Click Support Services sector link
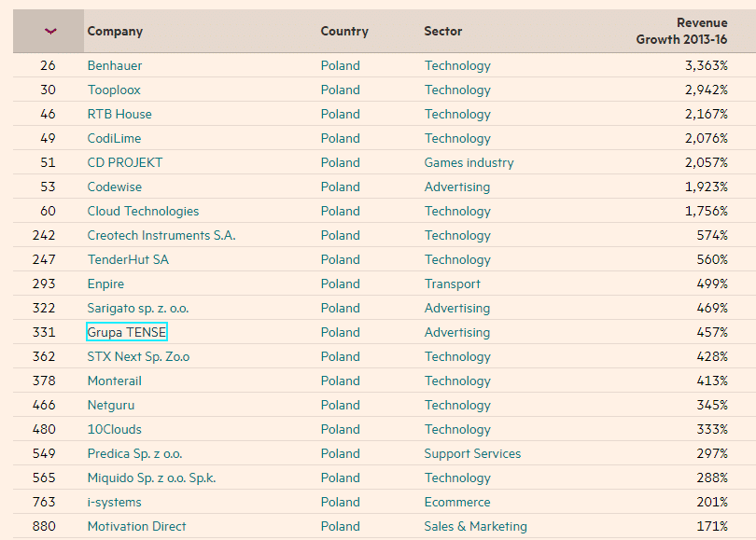 [472, 454]
